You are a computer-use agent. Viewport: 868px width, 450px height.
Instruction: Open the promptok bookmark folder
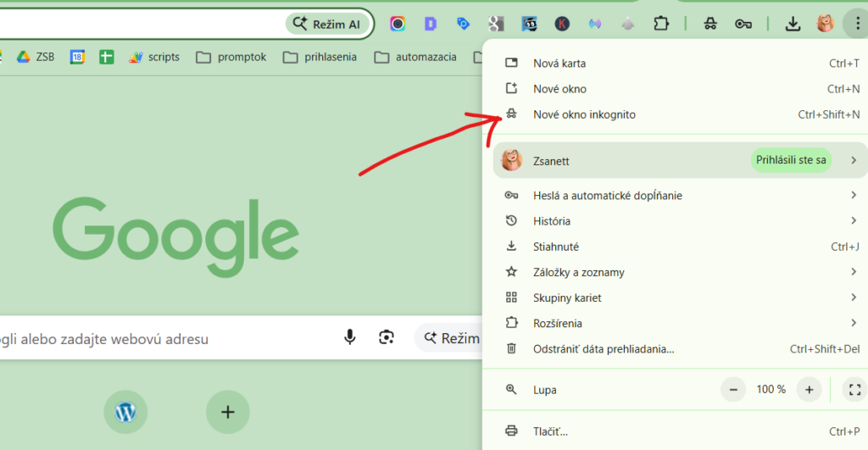tap(231, 57)
